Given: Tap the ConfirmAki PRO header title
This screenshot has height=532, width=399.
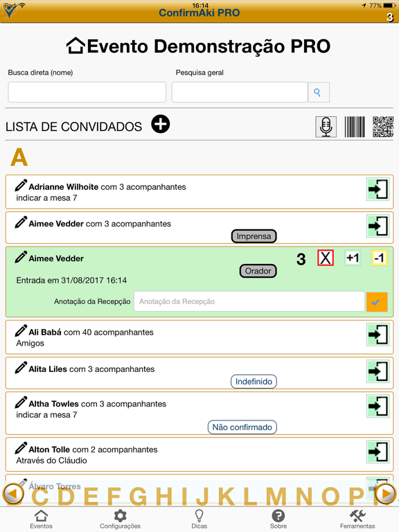Looking at the screenshot, I should click(199, 13).
